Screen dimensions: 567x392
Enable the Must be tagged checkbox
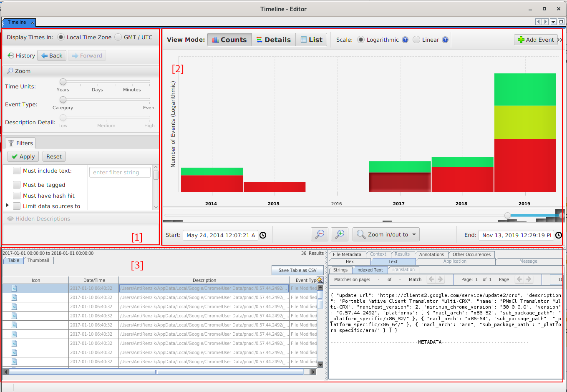point(17,185)
